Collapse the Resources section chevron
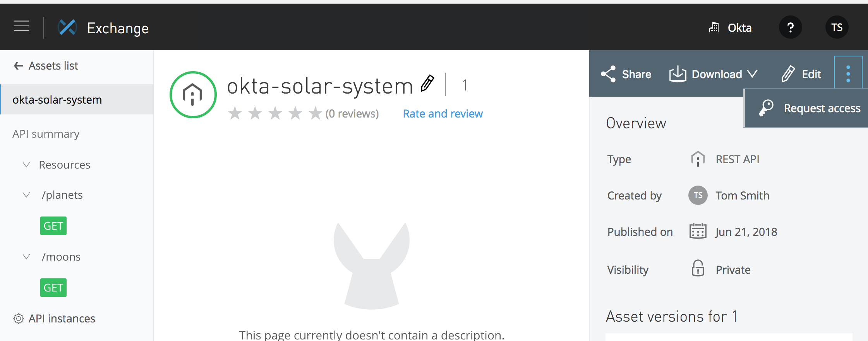Viewport: 868px width, 341px height. point(26,165)
